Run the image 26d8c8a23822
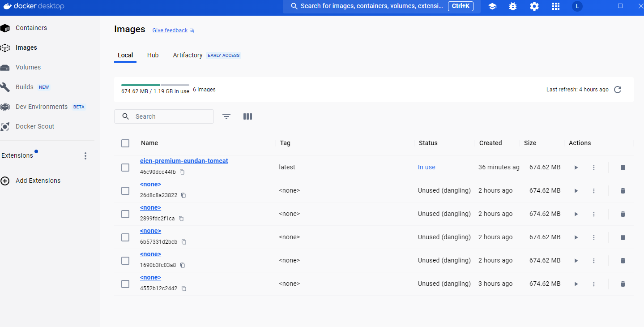Image resolution: width=644 pixels, height=327 pixels. 576,191
